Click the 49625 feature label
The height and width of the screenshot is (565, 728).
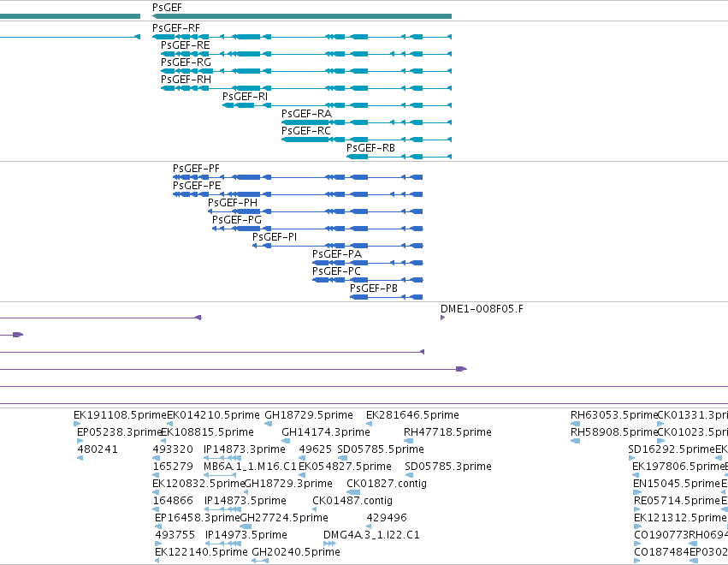coord(316,449)
